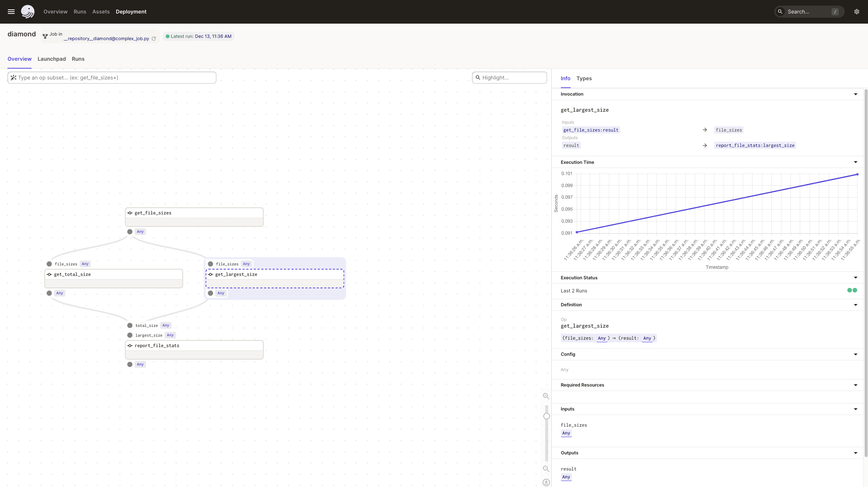The image size is (868, 487).
Task: Click the op node icon on get_total_size
Action: click(49, 274)
